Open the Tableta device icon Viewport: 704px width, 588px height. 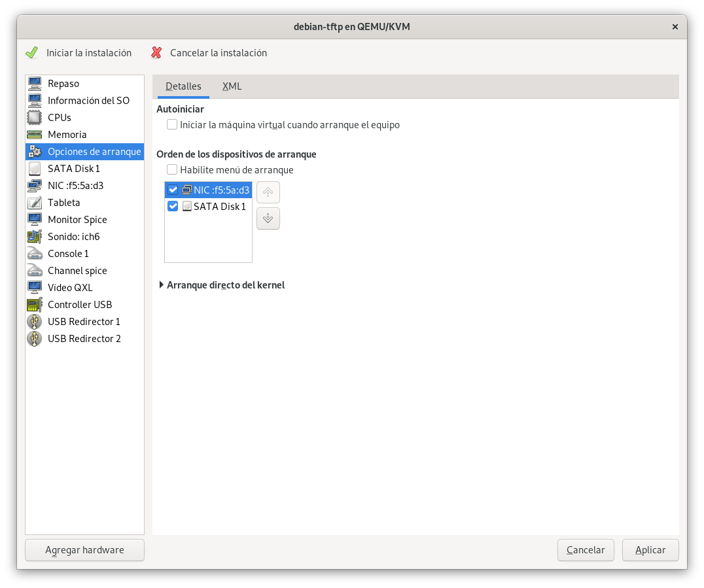35,203
